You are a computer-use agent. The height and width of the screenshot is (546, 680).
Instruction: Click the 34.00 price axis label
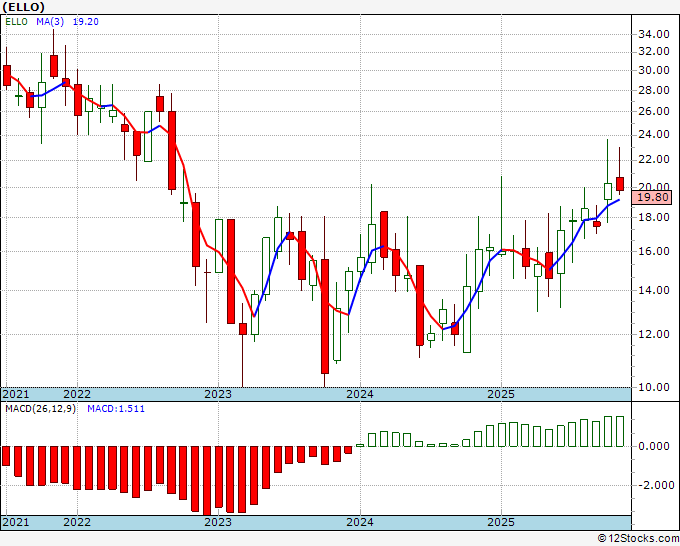[x=654, y=34]
